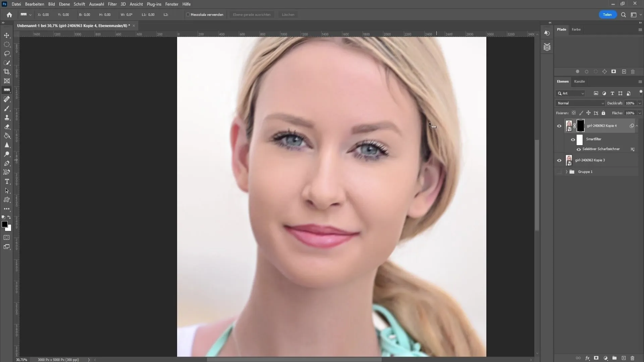Open the Edit Toolbar three-dots menu
Viewport: 644px width, 362px height.
(7, 208)
